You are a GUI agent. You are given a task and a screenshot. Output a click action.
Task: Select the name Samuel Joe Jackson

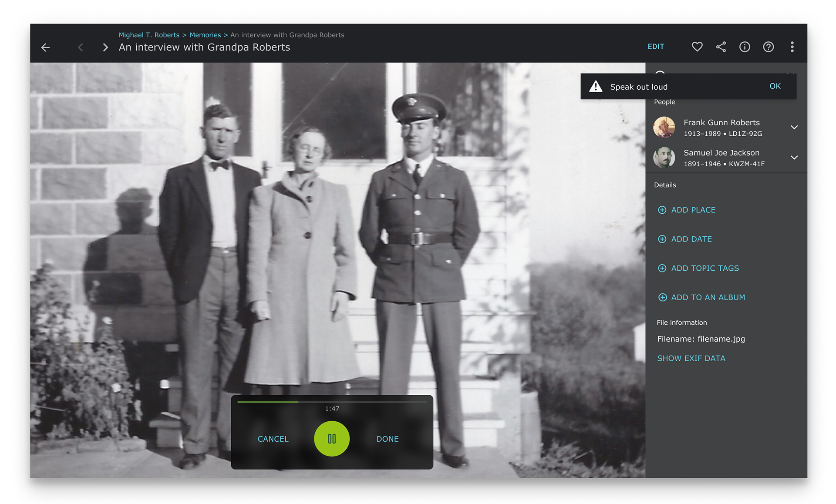721,153
